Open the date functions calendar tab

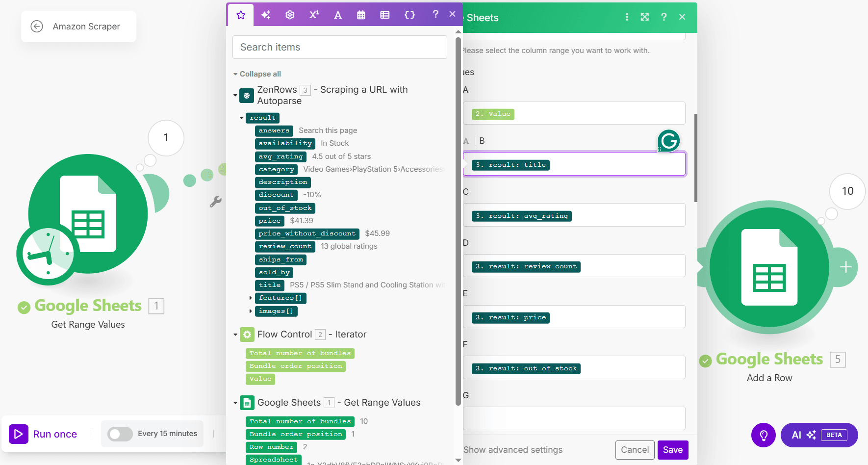pos(361,15)
